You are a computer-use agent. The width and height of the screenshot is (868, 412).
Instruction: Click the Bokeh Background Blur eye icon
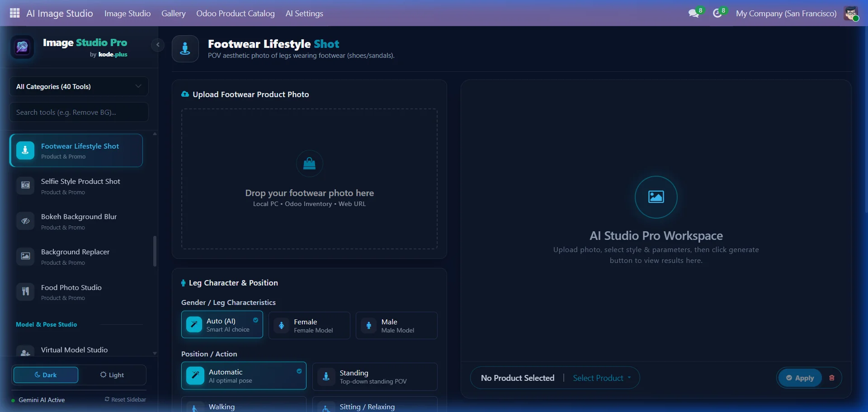[x=25, y=221]
